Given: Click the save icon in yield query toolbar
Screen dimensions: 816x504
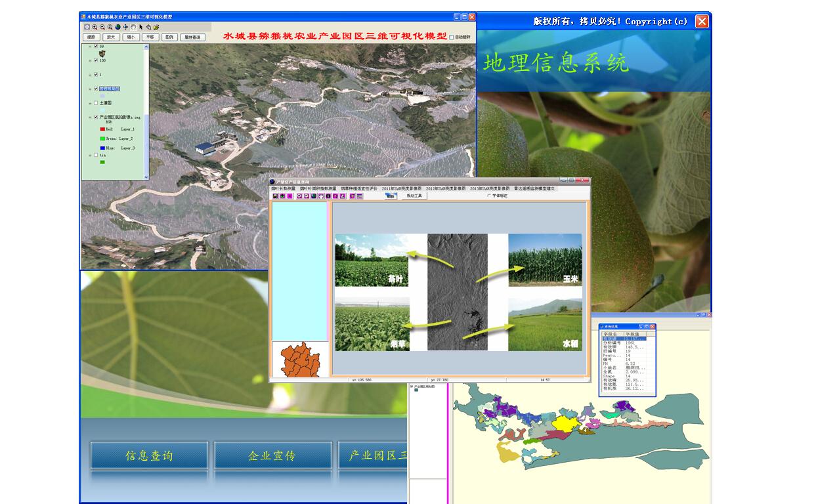Looking at the screenshot, I should [x=275, y=196].
